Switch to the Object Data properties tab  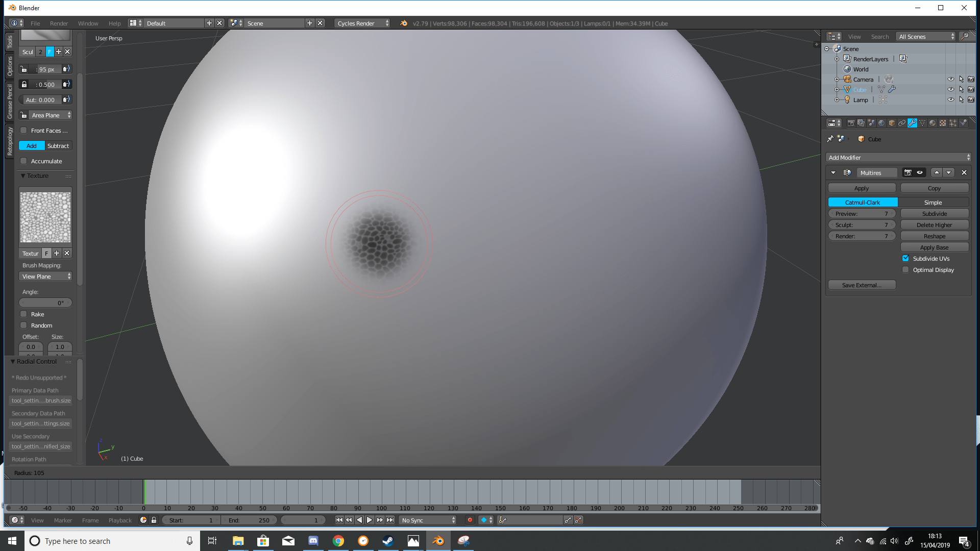(922, 122)
